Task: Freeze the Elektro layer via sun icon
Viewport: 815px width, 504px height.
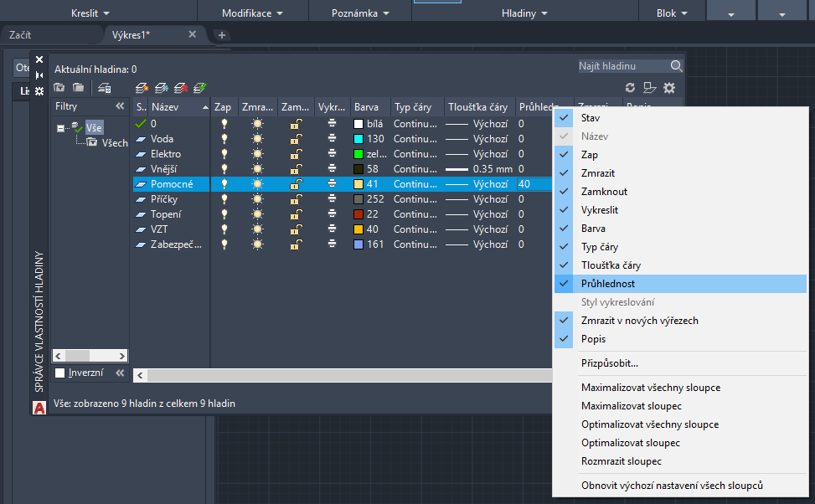Action: [x=256, y=154]
